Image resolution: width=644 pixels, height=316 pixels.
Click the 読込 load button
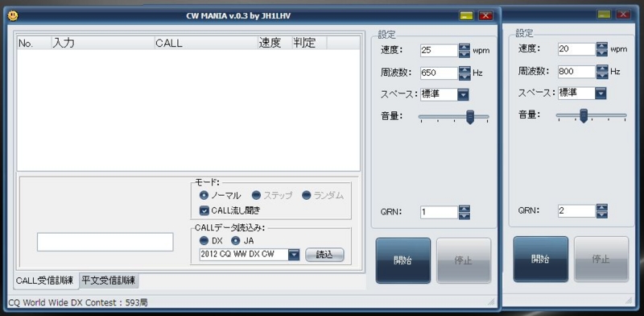pyautogui.click(x=324, y=255)
